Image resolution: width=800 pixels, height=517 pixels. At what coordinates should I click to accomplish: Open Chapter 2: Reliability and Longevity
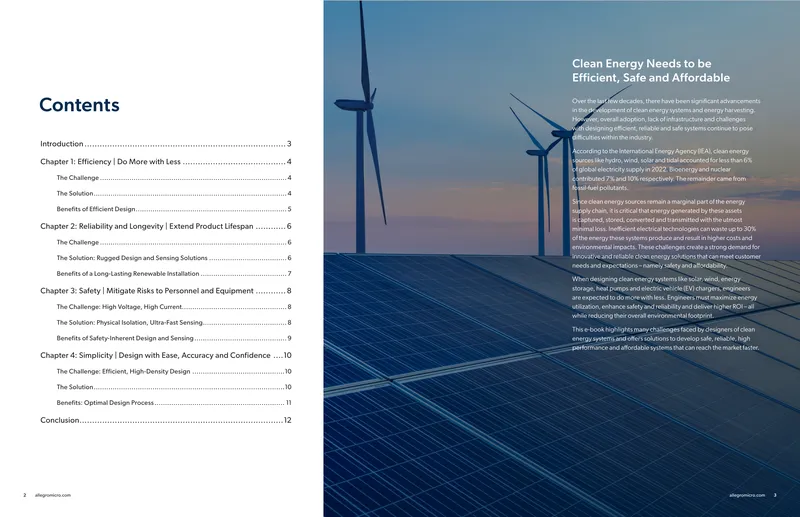click(x=166, y=226)
